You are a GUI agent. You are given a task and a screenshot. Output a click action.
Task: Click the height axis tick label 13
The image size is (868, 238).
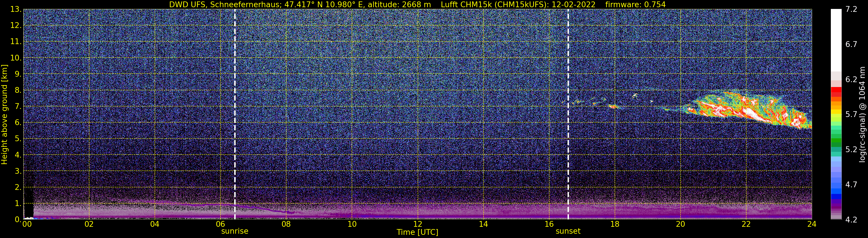click(16, 10)
